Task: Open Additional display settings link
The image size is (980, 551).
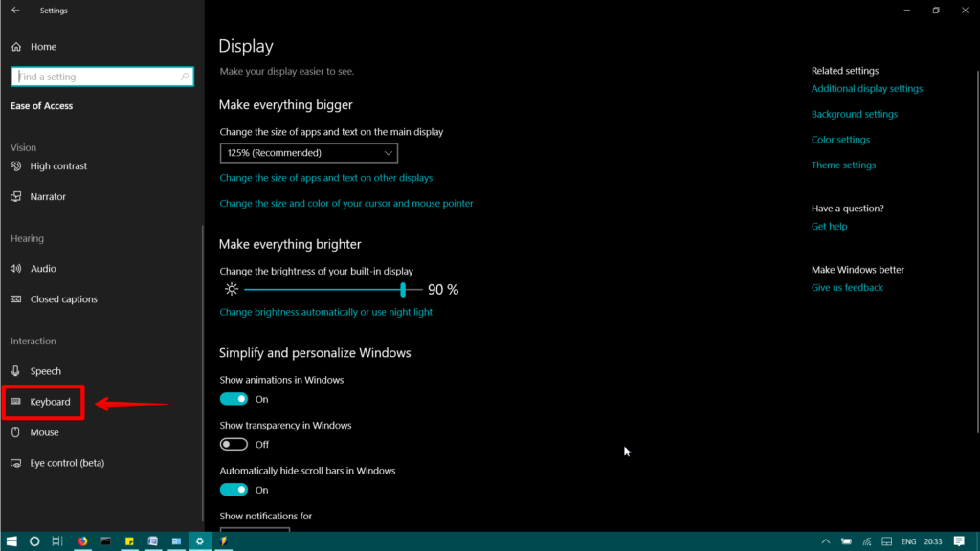Action: 867,89
